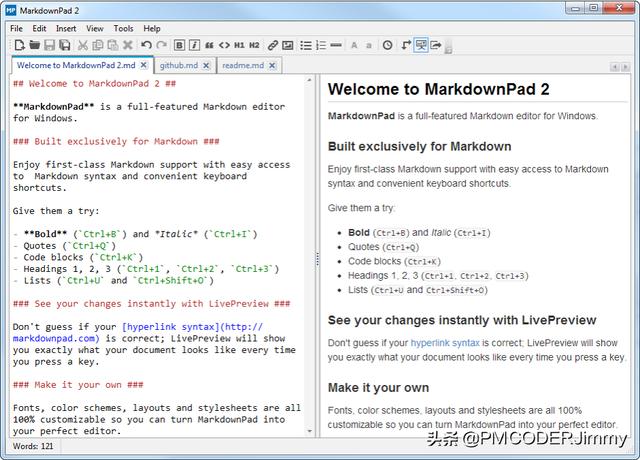Apply Heading 2 with H2 icon

254,45
